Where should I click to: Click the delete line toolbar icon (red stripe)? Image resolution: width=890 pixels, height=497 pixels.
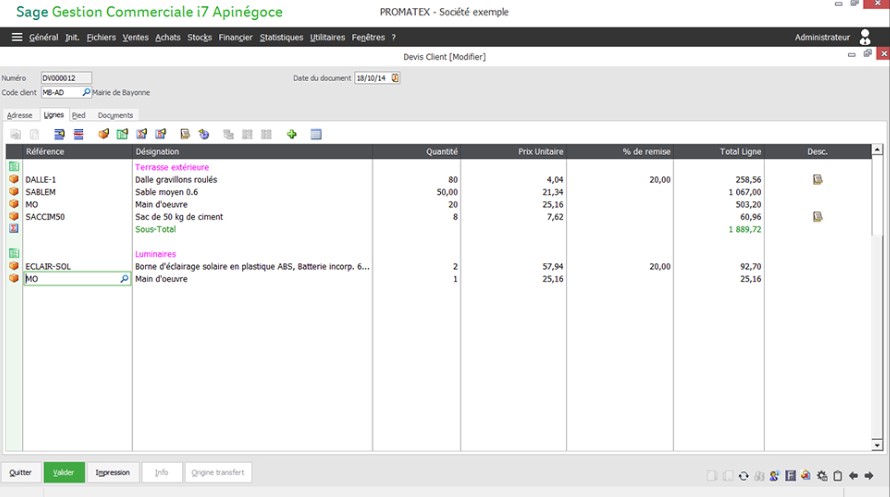click(x=78, y=134)
